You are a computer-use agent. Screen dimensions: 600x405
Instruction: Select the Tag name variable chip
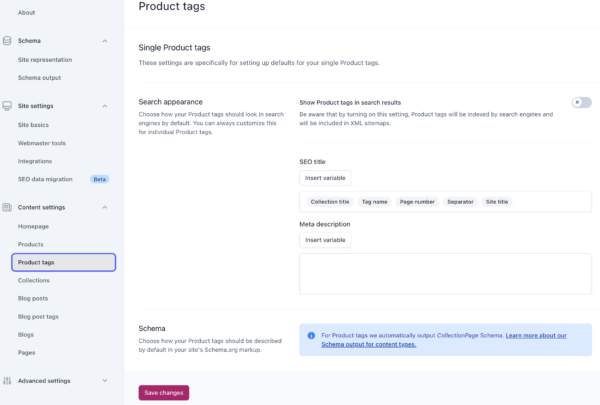(374, 201)
